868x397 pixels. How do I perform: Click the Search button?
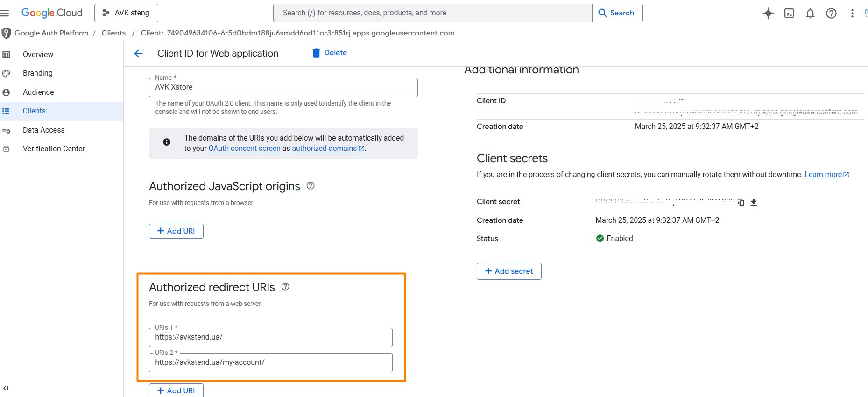[617, 13]
